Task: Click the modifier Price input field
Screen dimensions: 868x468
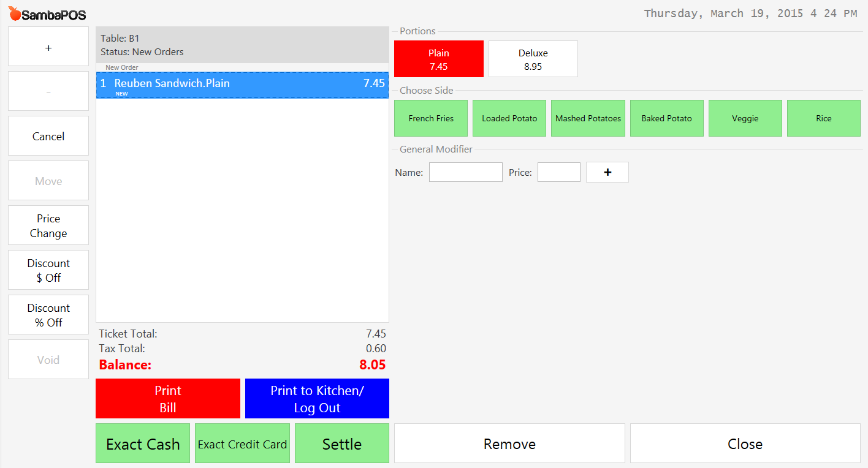Action: 558,172
